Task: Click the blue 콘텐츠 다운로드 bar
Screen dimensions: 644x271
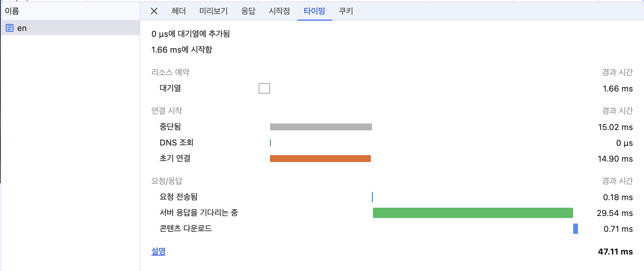Action: [576, 229]
